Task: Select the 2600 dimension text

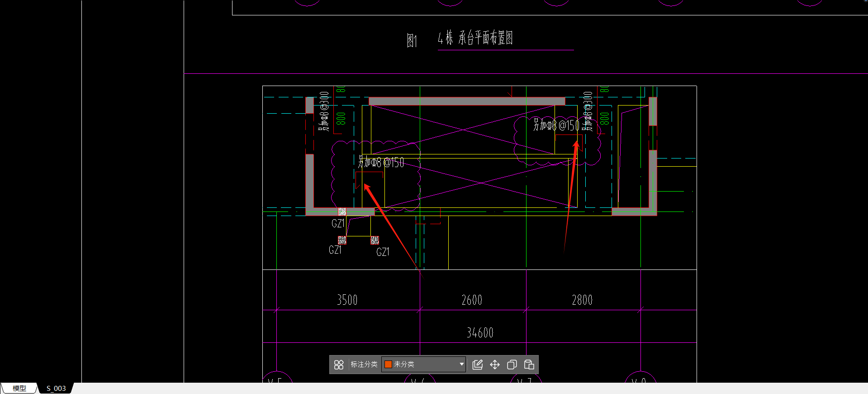Action: (472, 300)
